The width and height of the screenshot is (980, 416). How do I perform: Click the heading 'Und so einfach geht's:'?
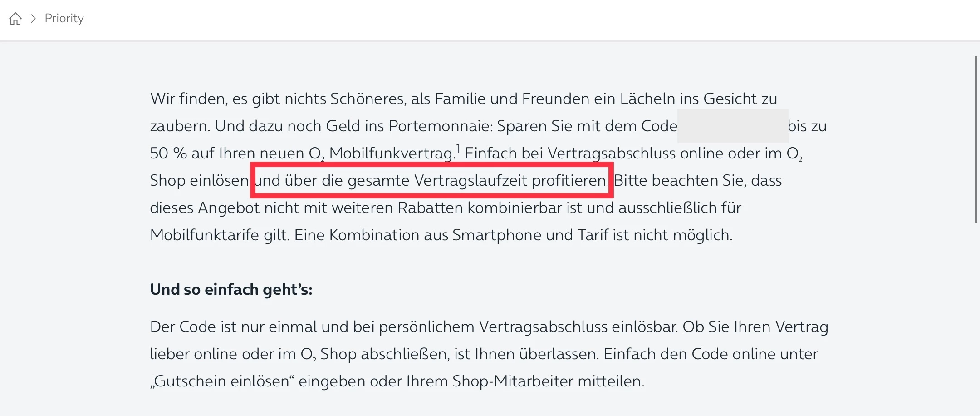(231, 289)
